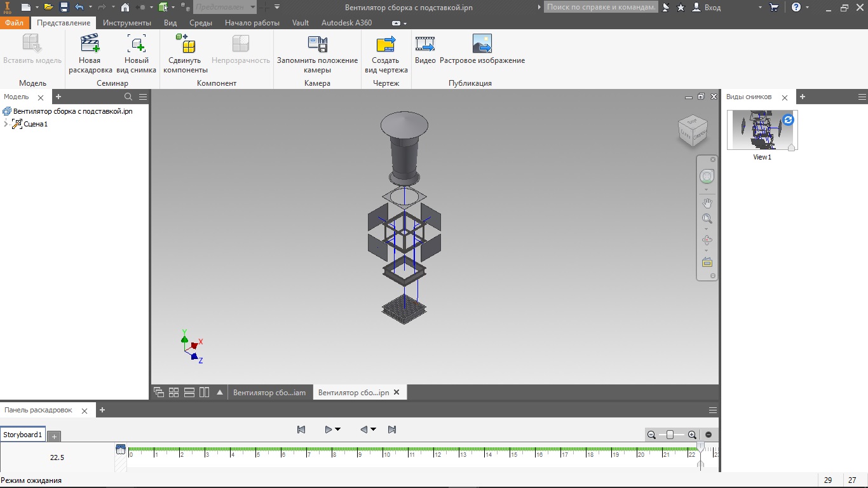Select the View1 snapshot thumbnail
The height and width of the screenshot is (488, 868).
(762, 130)
